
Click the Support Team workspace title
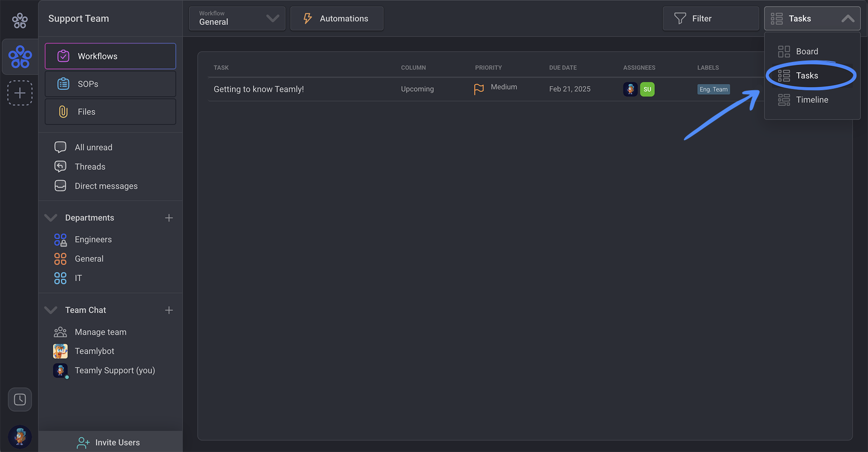(78, 19)
